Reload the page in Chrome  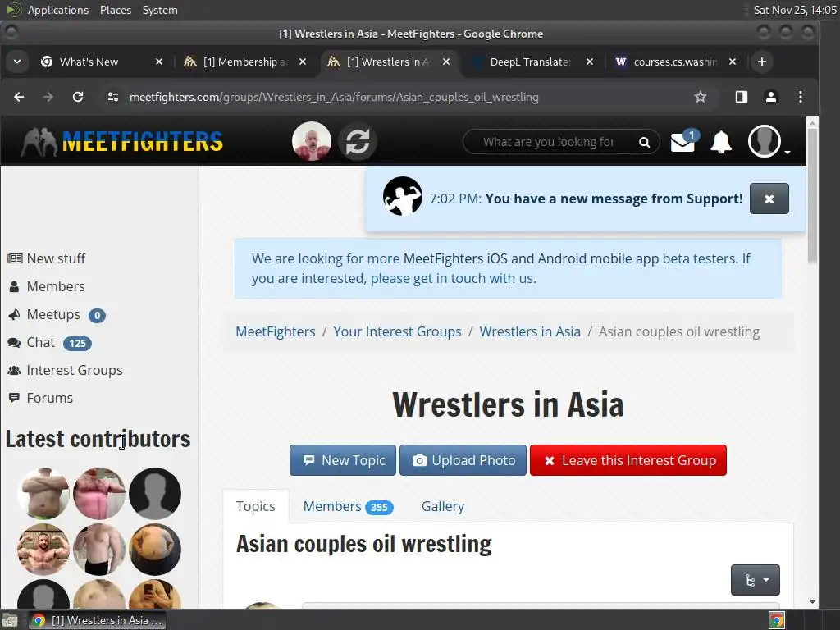pos(78,97)
